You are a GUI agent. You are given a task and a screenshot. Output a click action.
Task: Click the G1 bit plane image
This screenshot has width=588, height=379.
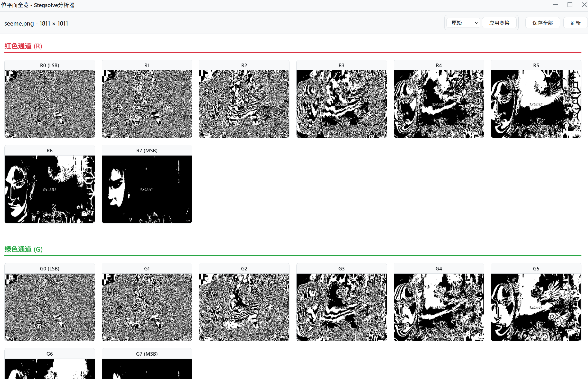coord(147,307)
